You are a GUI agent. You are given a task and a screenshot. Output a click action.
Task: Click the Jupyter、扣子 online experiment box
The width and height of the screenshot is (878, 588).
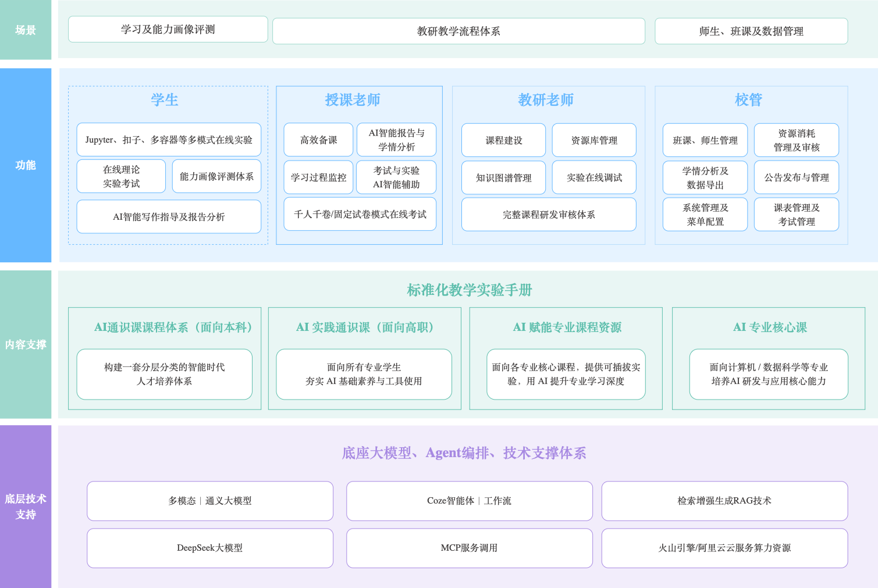click(169, 140)
